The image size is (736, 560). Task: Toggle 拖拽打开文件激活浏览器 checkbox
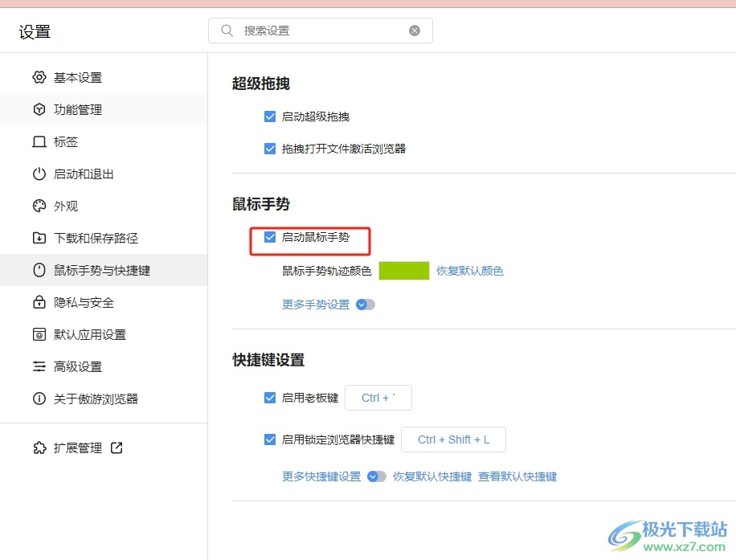(x=270, y=149)
